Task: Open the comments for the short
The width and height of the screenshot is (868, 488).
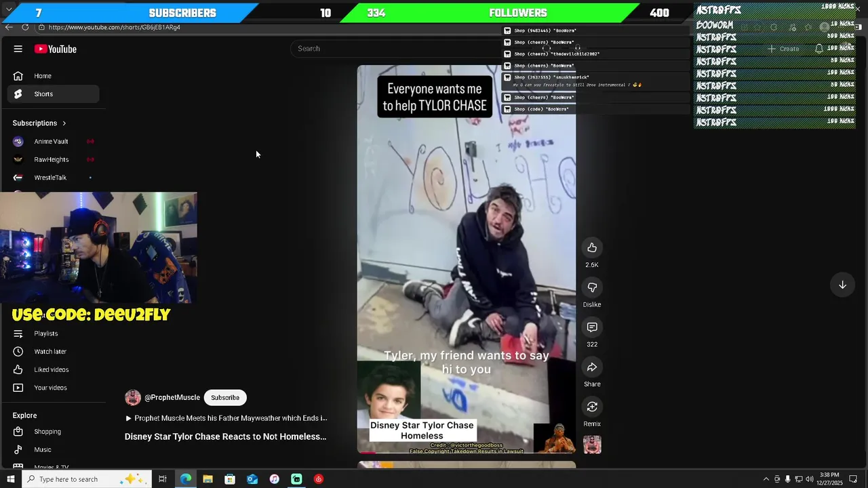Action: (x=592, y=327)
